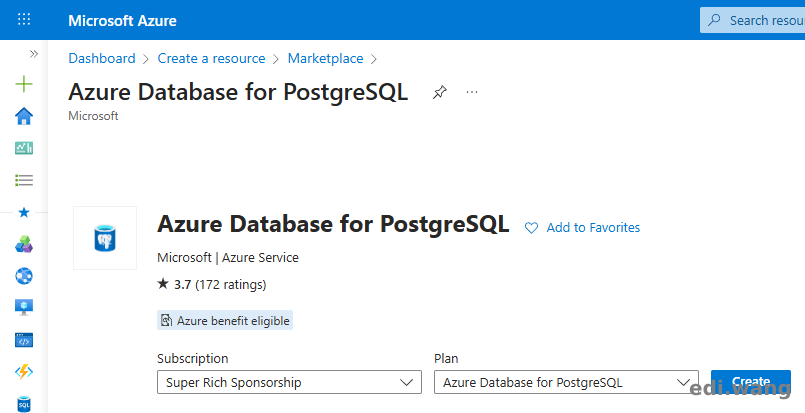Open the Azure portal apps grid menu

tap(24, 20)
